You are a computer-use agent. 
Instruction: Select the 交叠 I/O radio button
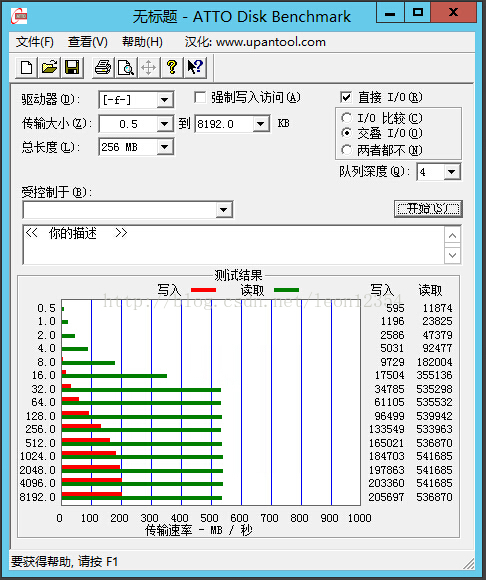346,133
